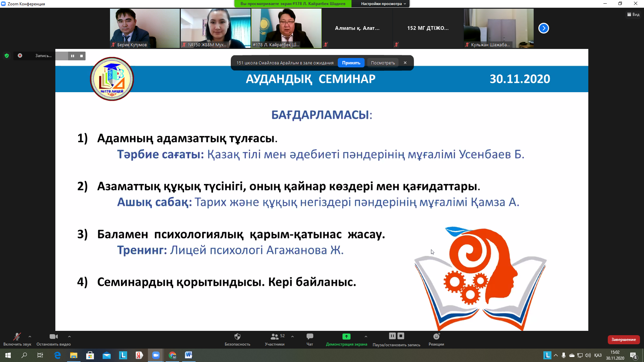Unmute microphone with Включить звук
Screen dimensions: 644x362
coord(17,337)
